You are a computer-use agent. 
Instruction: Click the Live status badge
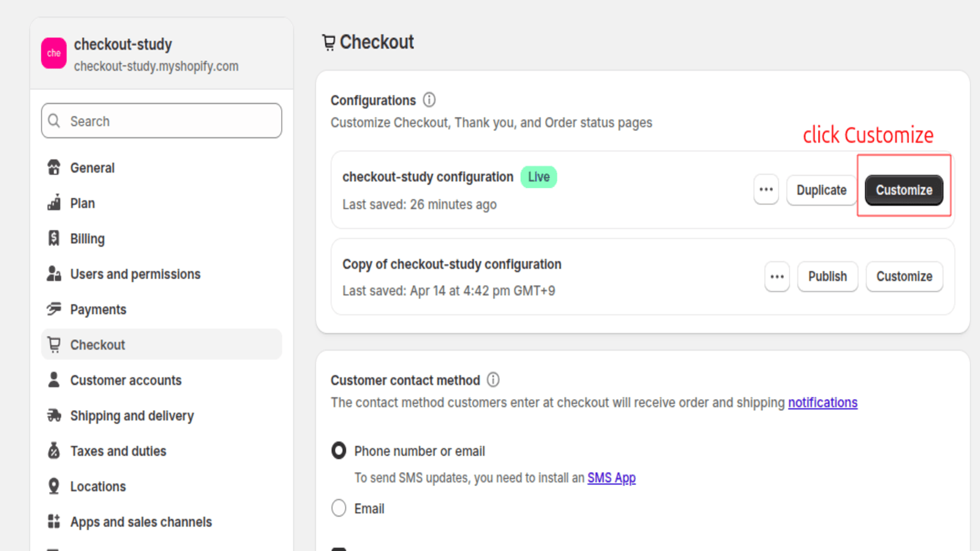coord(538,177)
